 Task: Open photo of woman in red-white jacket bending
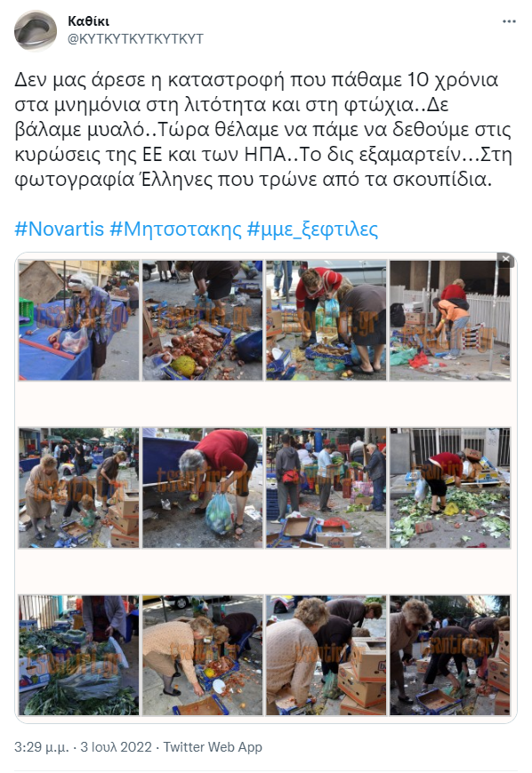point(326,320)
